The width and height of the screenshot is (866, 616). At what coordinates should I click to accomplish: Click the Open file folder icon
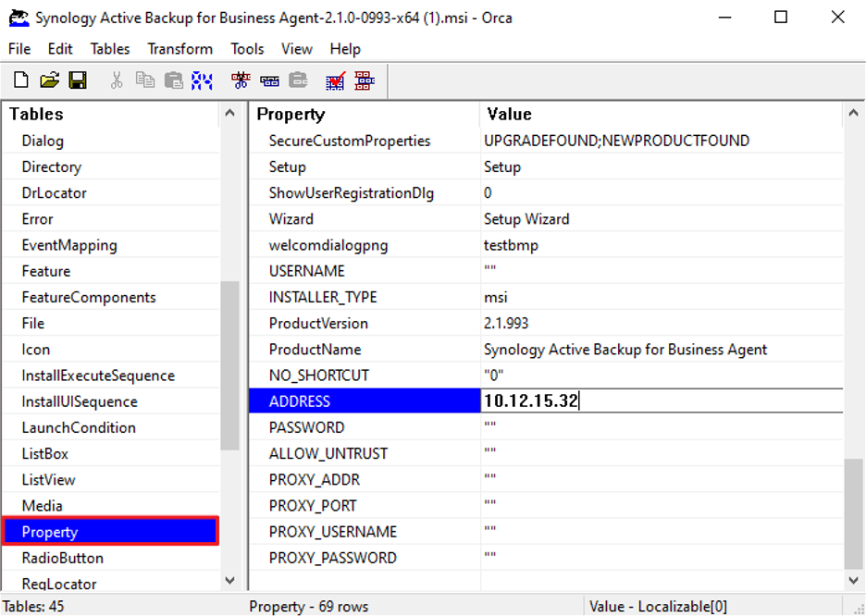49,80
